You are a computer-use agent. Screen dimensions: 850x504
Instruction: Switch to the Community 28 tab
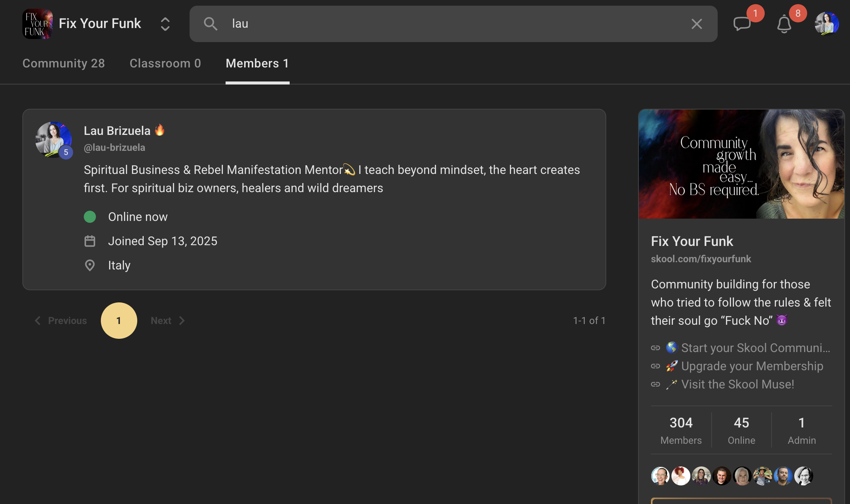63,63
